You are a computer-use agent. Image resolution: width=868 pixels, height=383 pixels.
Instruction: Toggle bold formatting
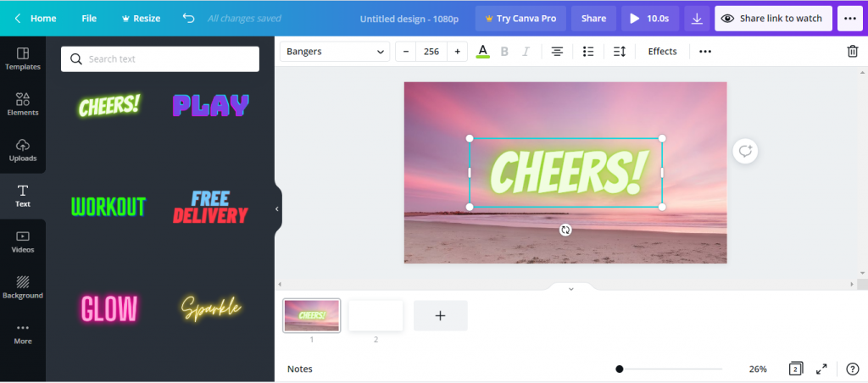(x=504, y=52)
